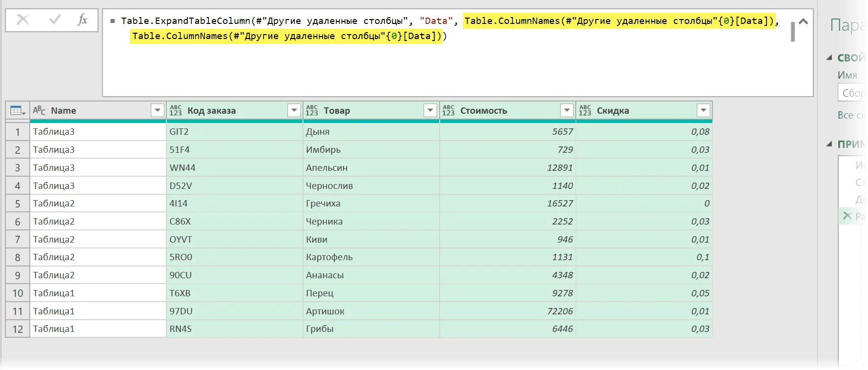Image resolution: width=868 pixels, height=370 pixels.
Task: Select row number 12
Action: click(18, 329)
